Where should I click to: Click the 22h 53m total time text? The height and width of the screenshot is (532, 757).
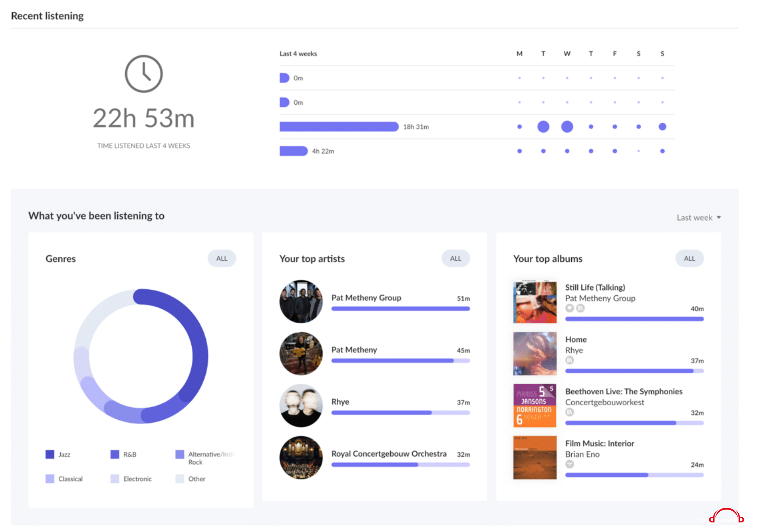pos(144,118)
